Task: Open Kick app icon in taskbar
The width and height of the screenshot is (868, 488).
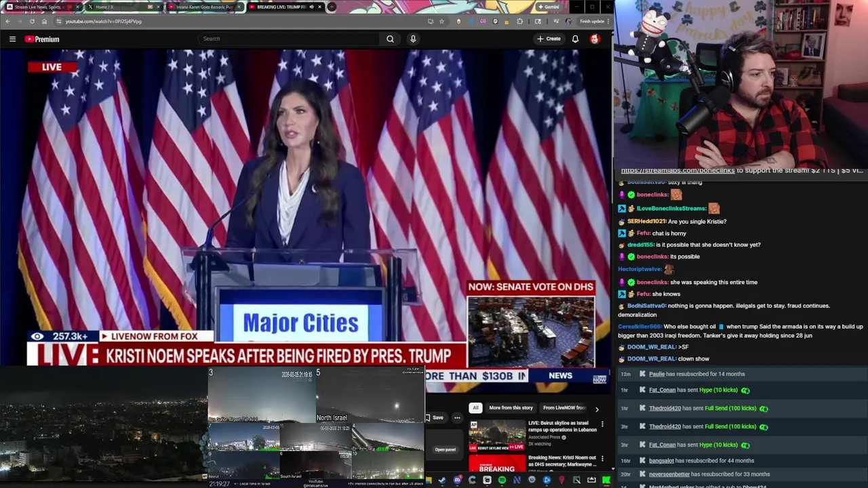Action: coord(606,481)
